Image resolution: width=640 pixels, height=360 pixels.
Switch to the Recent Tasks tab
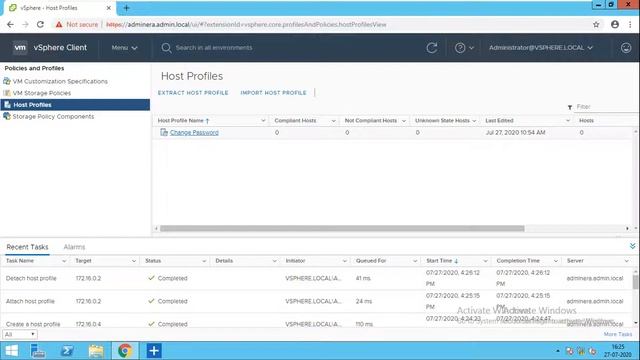[27, 247]
